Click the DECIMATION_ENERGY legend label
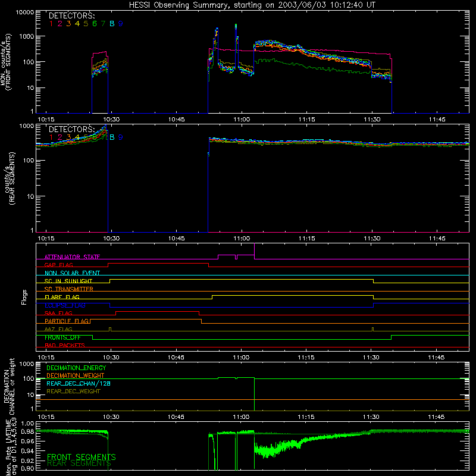Screen dimensions: 476x476 click(x=76, y=368)
